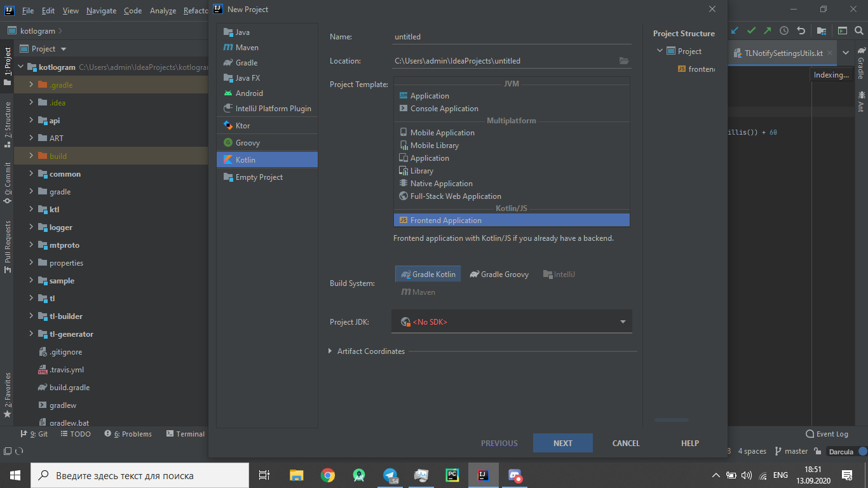Select Gradle Kotlin build system

coord(428,274)
